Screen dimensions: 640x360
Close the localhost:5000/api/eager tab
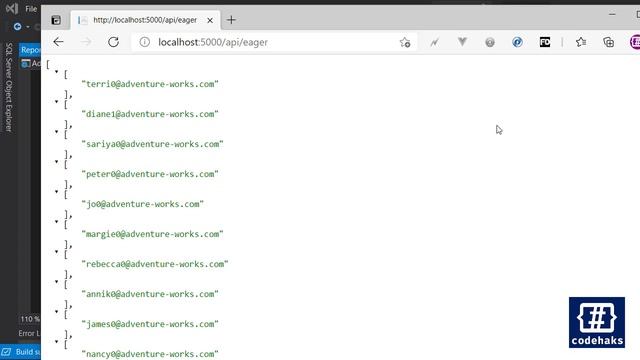click(210, 20)
